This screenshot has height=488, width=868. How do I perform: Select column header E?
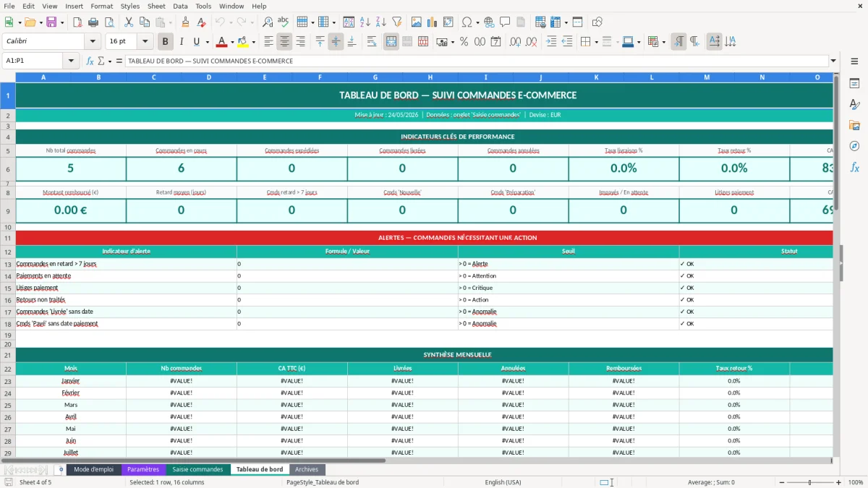pos(265,77)
